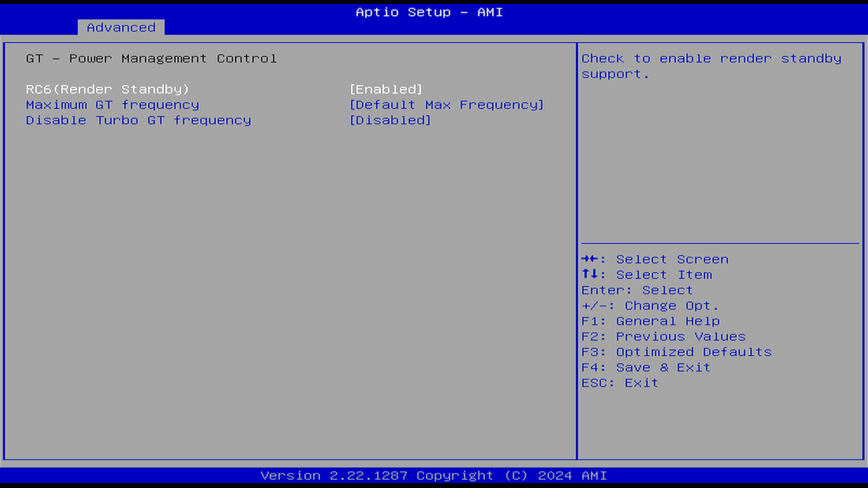This screenshot has width=868, height=488.
Task: Toggle the Turbo GT [Disabled] value
Action: (390, 120)
